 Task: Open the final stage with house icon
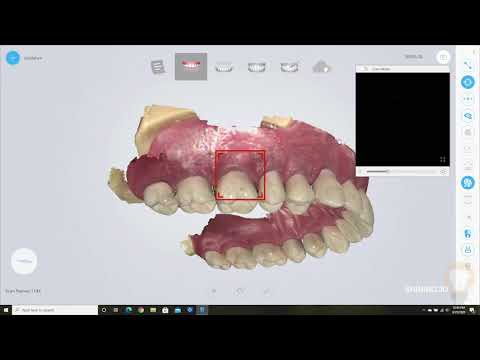(321, 66)
